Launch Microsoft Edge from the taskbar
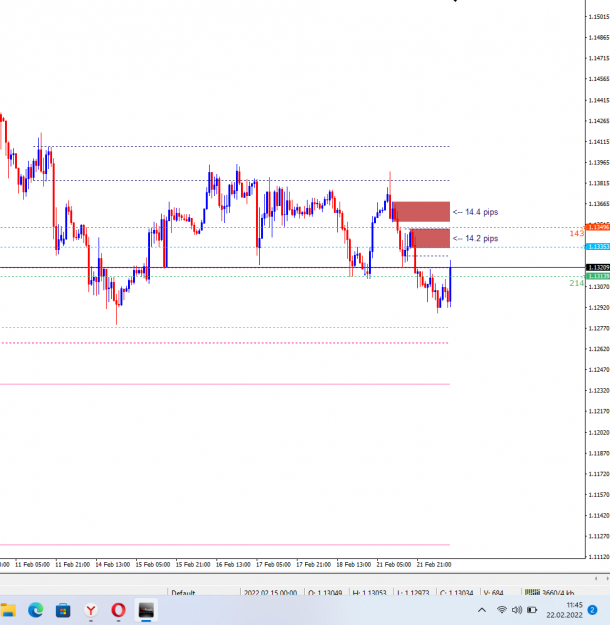610x625 pixels. click(x=35, y=610)
